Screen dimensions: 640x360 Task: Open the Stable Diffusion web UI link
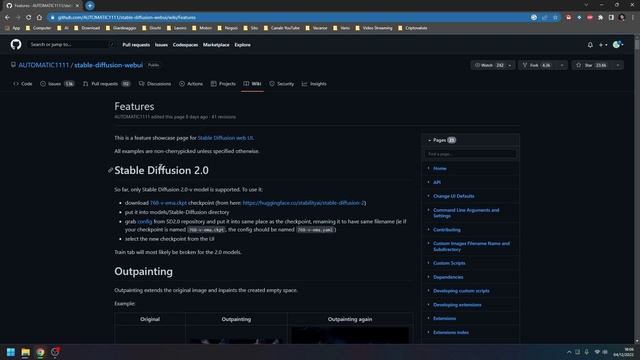pyautogui.click(x=225, y=138)
